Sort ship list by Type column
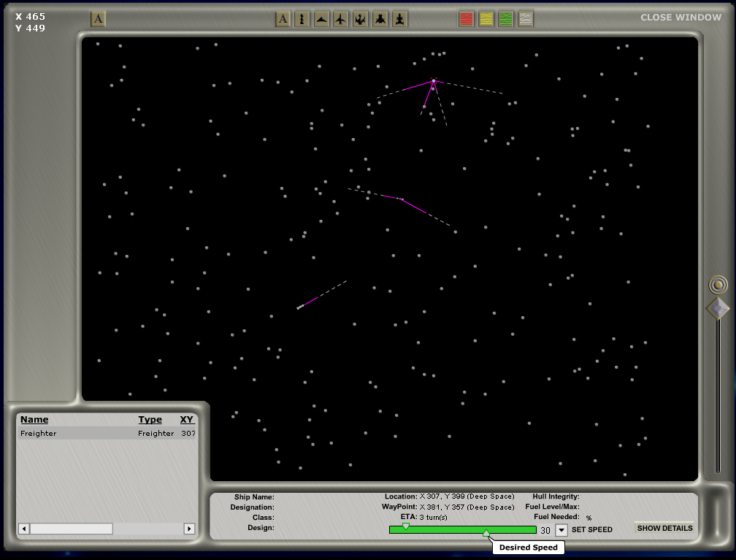 pos(150,420)
